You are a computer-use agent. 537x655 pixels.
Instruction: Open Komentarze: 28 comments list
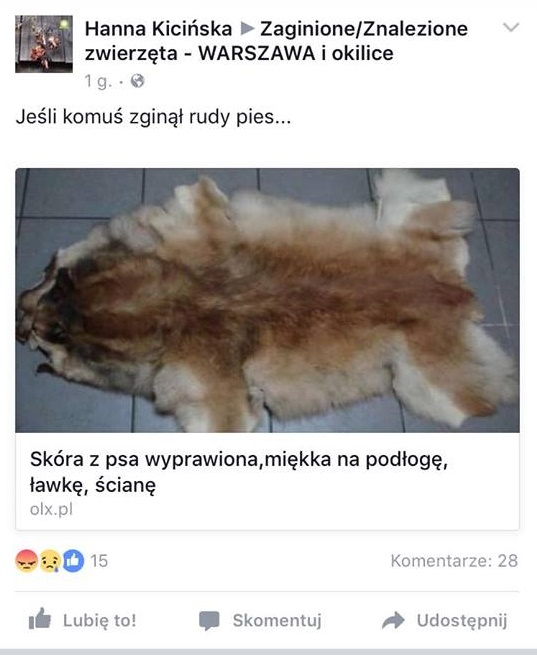tap(454, 561)
